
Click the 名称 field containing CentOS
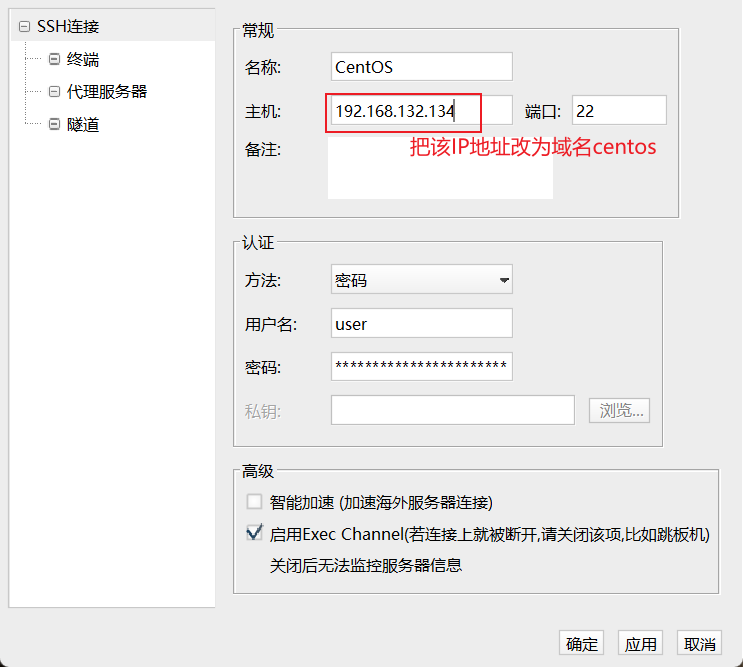coord(422,67)
